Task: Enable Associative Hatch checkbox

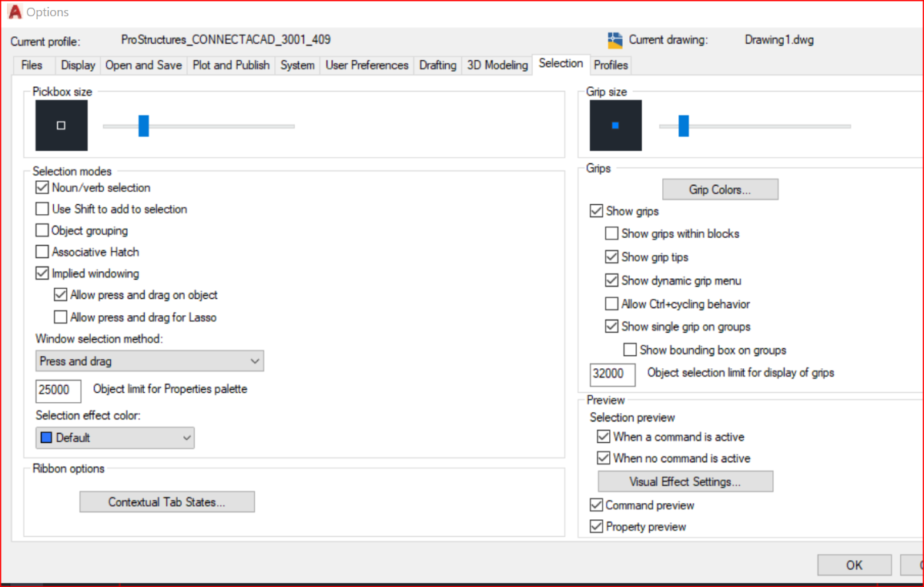Action: tap(42, 252)
